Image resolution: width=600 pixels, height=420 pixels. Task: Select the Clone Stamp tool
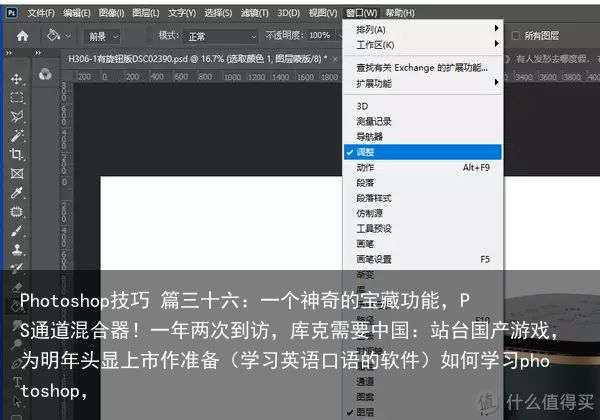coord(16,250)
